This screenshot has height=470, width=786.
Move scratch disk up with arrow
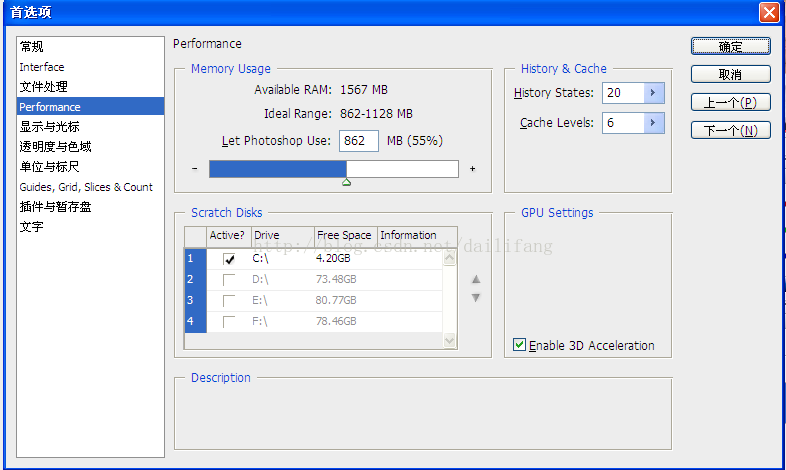(476, 279)
